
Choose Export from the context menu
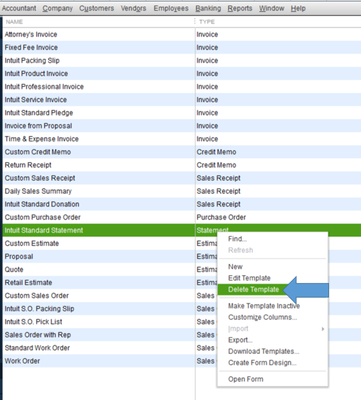pos(240,340)
